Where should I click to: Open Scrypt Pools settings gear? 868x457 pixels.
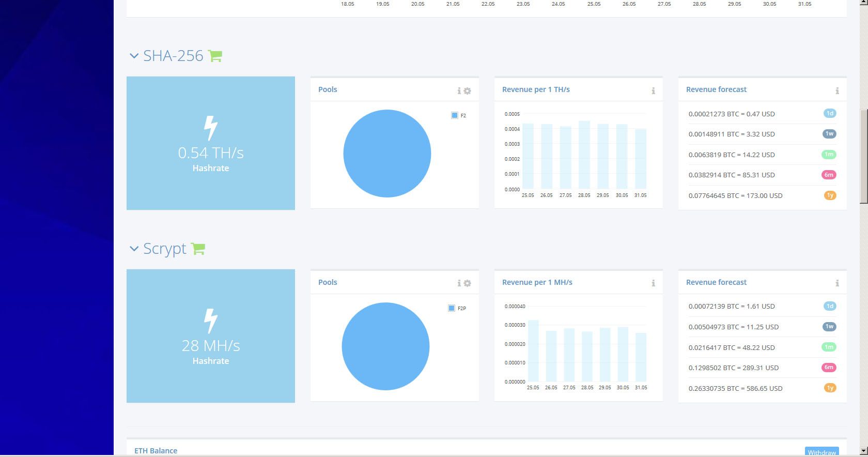tap(467, 283)
